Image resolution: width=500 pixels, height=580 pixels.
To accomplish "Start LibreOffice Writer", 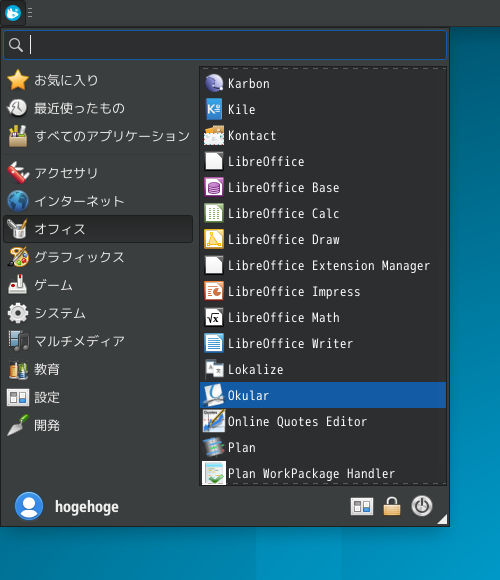I will (323, 343).
